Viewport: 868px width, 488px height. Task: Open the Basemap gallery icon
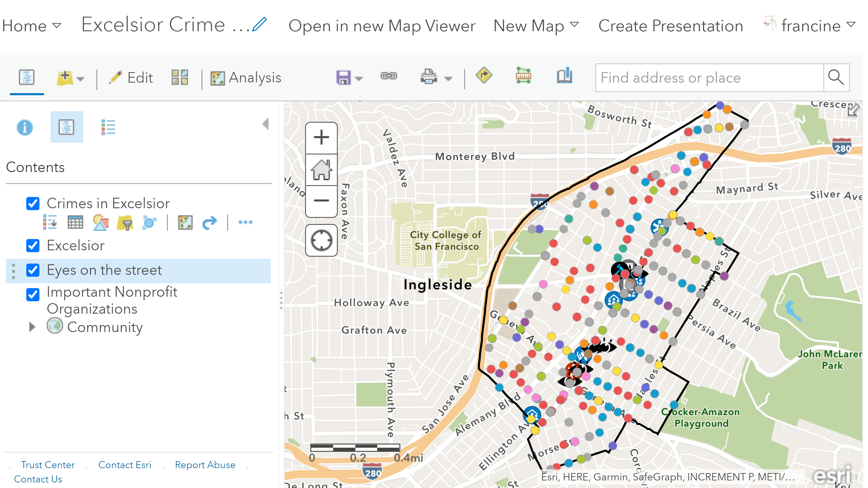coord(180,77)
